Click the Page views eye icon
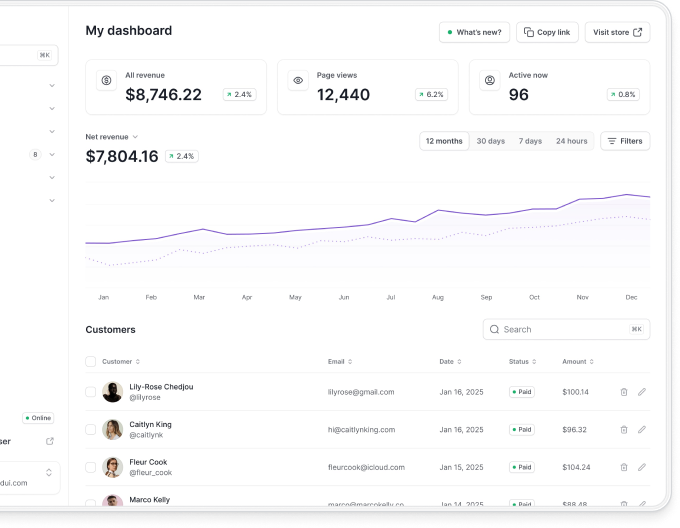The height and width of the screenshot is (528, 680). click(x=298, y=80)
